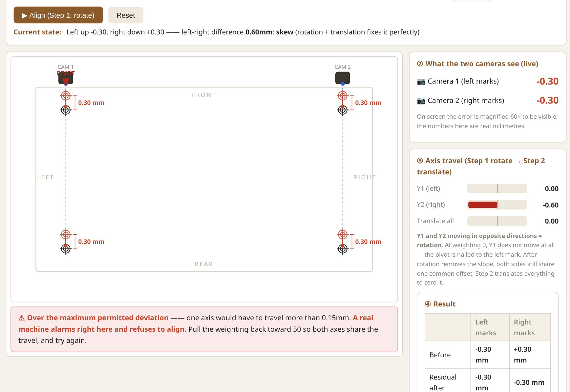Image resolution: width=570 pixels, height=392 pixels.
Task: Click the Reset button
Action: [x=126, y=15]
